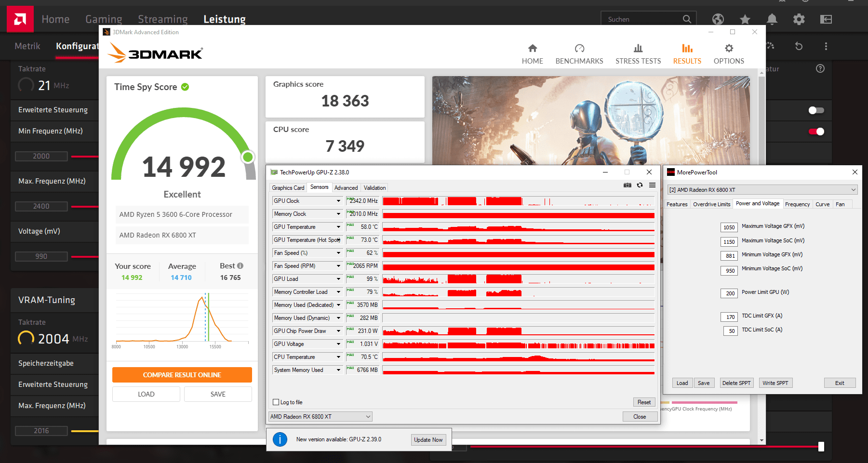Image resolution: width=868 pixels, height=463 pixels.
Task: Open the Overdrive Limits tab in MorePowerTool
Action: tap(712, 204)
